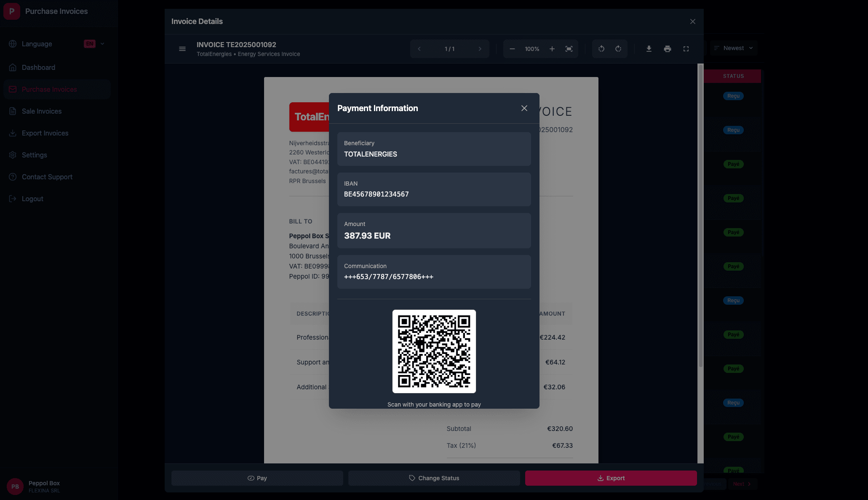The width and height of the screenshot is (868, 500).
Task: Click the Subtotal €320.60 value
Action: pyautogui.click(x=560, y=428)
